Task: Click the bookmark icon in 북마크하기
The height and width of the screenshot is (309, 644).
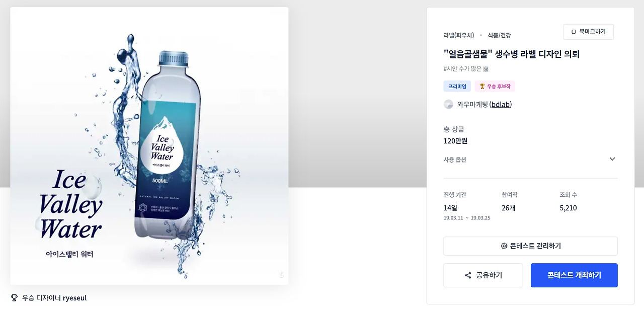Action: click(574, 32)
